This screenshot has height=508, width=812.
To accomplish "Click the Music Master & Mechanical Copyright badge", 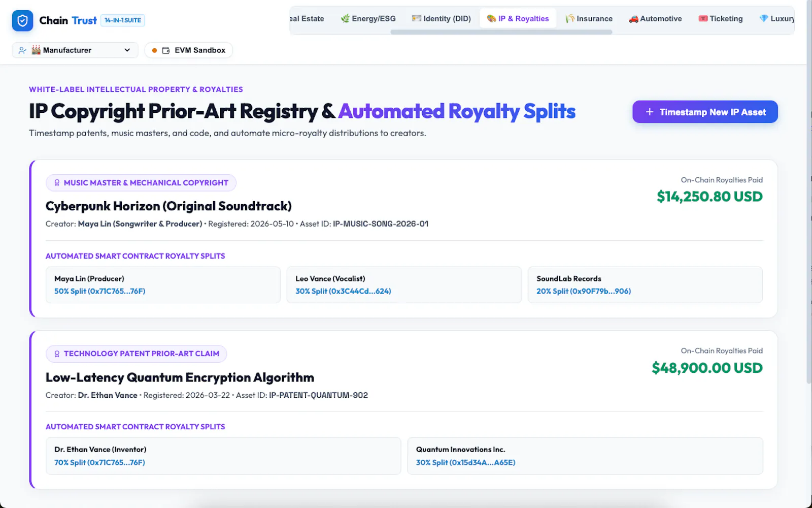I will coord(141,183).
